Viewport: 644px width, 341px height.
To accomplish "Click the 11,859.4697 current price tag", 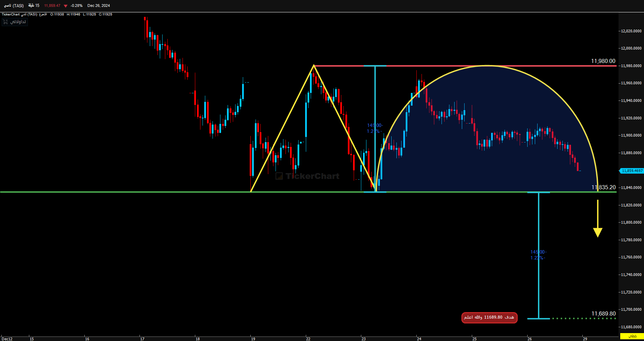I will click(631, 171).
